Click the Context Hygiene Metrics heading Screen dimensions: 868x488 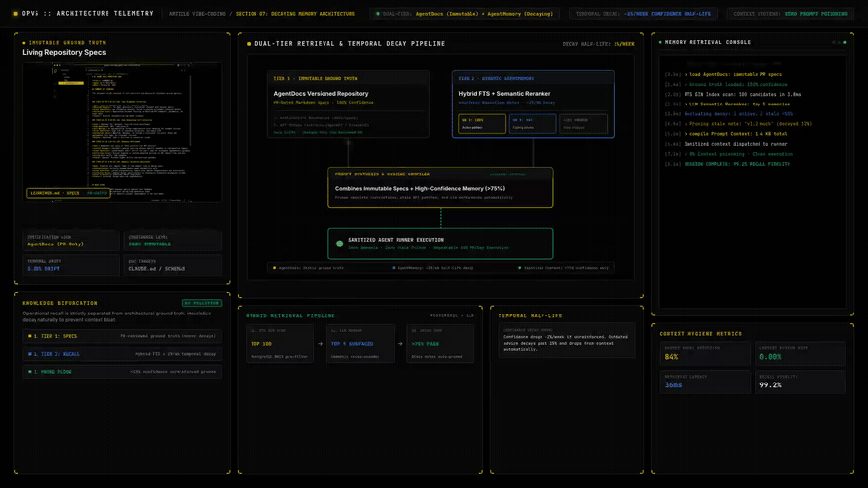click(700, 334)
